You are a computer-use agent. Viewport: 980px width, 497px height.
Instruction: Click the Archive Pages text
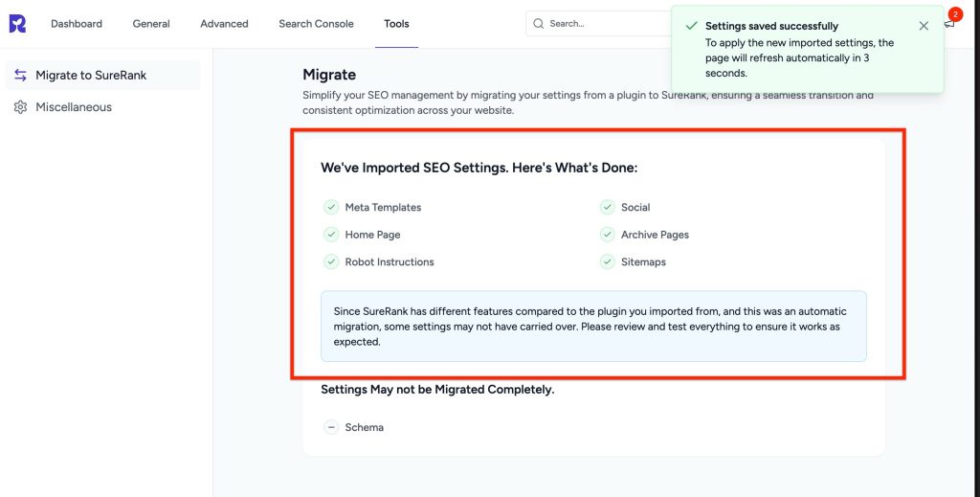point(655,235)
